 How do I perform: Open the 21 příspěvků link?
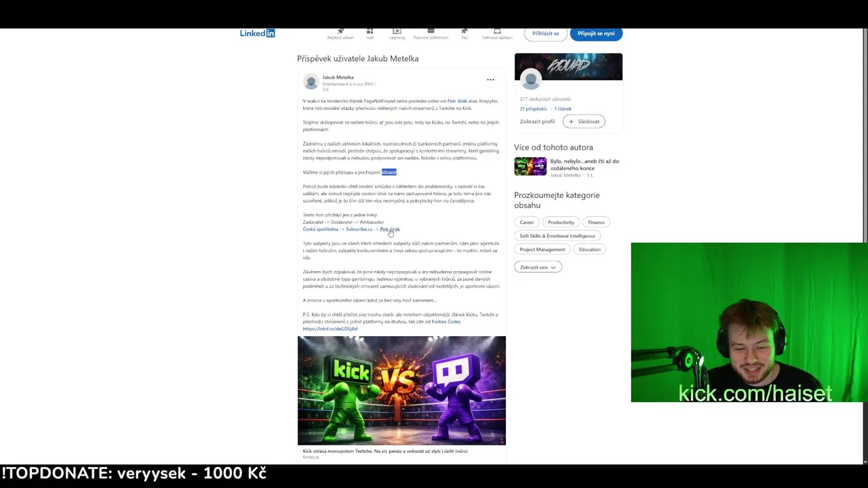(x=533, y=108)
